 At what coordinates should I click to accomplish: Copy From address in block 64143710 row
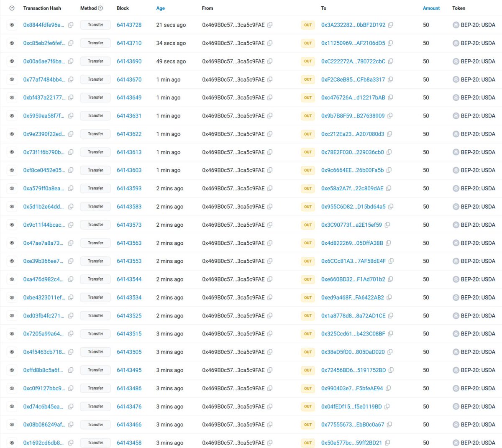[270, 43]
